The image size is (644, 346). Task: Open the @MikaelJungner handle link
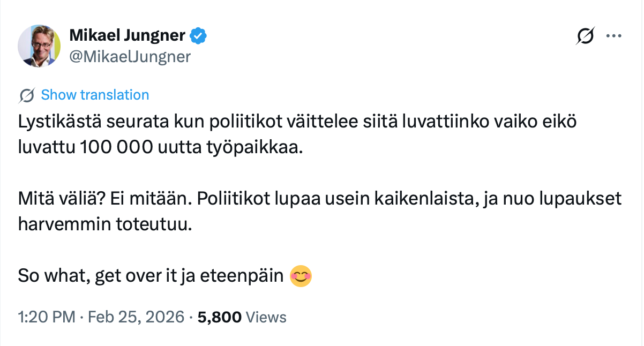pos(130,56)
